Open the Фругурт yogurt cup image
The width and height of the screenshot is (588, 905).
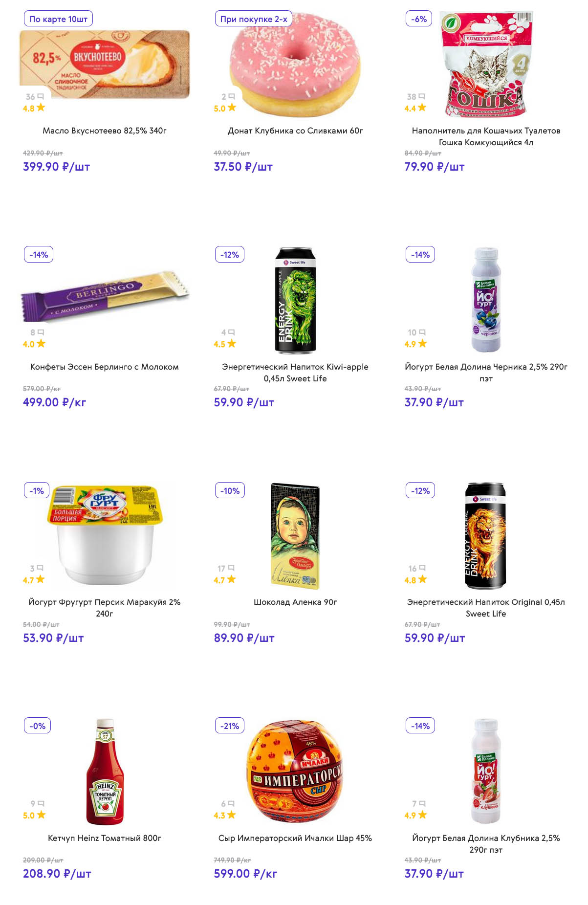coord(105,533)
